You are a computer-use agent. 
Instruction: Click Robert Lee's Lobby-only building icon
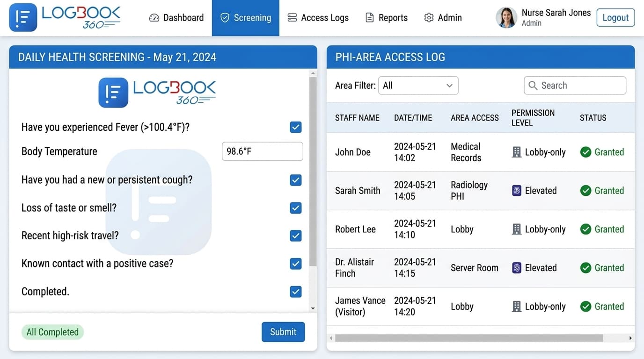tap(517, 229)
